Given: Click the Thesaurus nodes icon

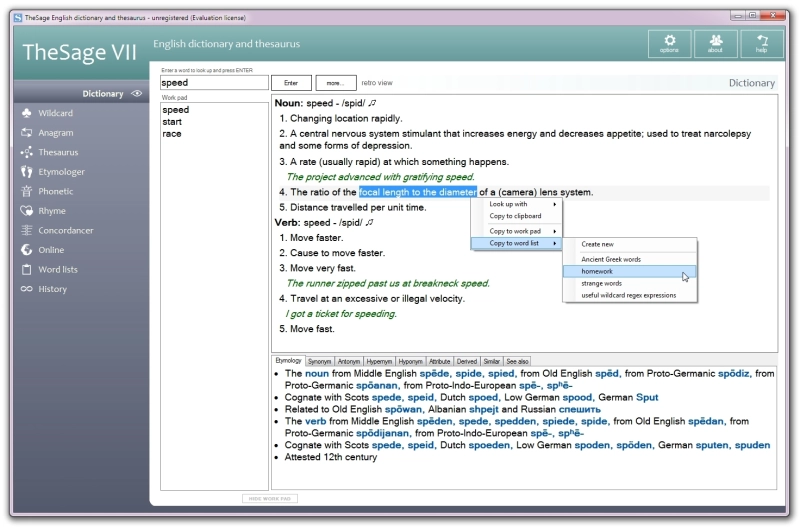Looking at the screenshot, I should (27, 152).
